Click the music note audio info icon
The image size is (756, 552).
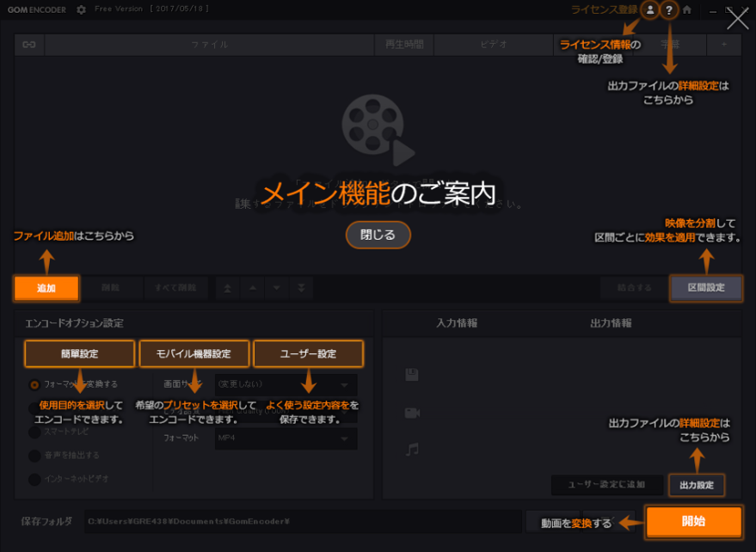coord(412,450)
